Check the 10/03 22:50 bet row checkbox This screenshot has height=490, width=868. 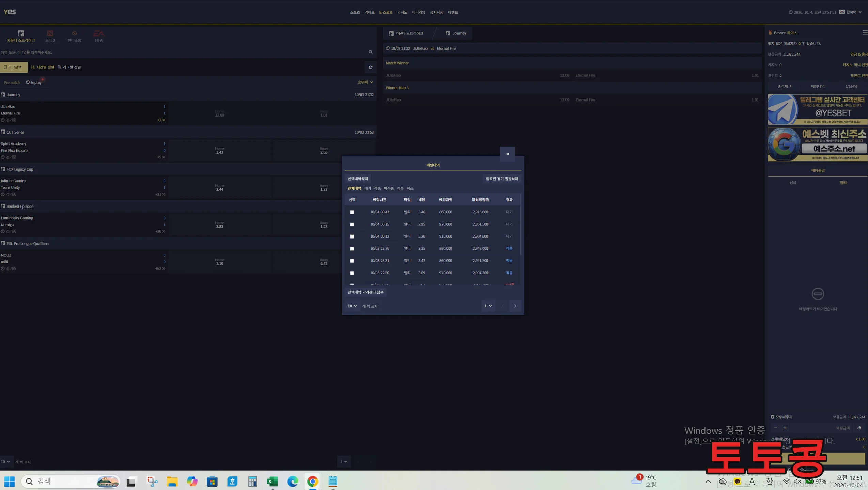[x=352, y=273]
